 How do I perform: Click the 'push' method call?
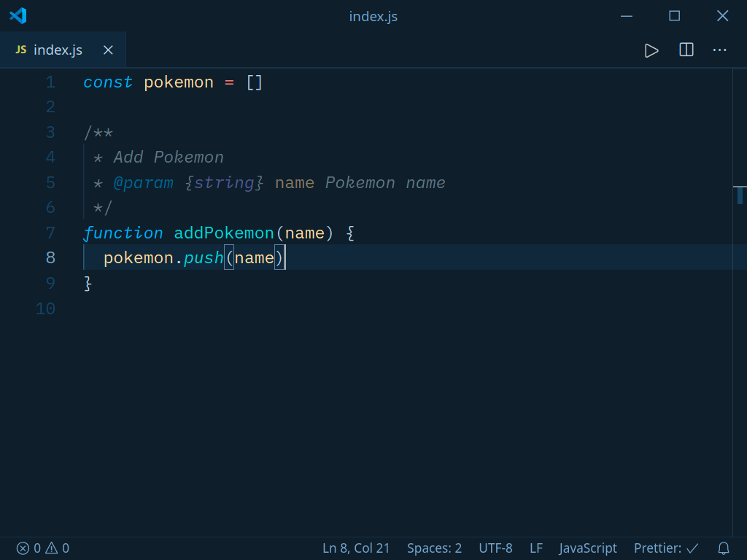(204, 258)
